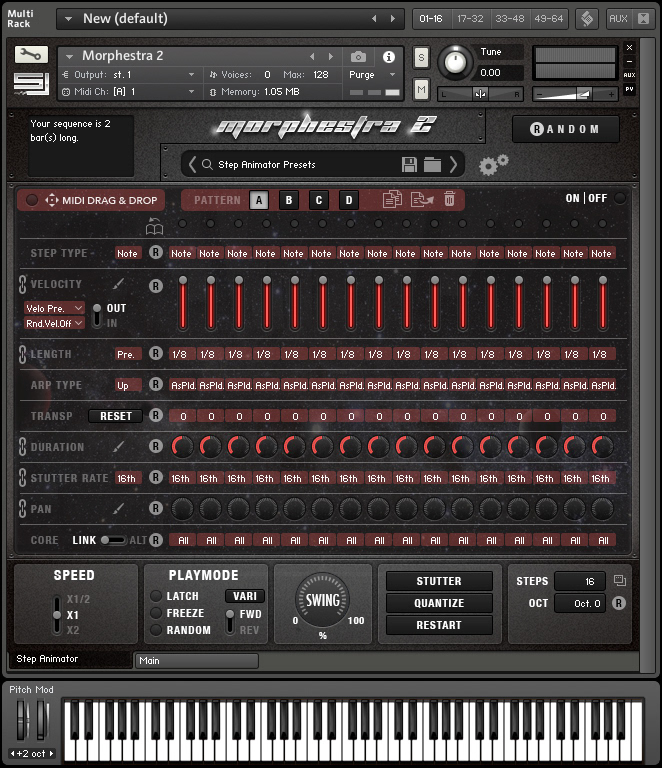Randomize octave R button
662x768 pixels.
619,603
